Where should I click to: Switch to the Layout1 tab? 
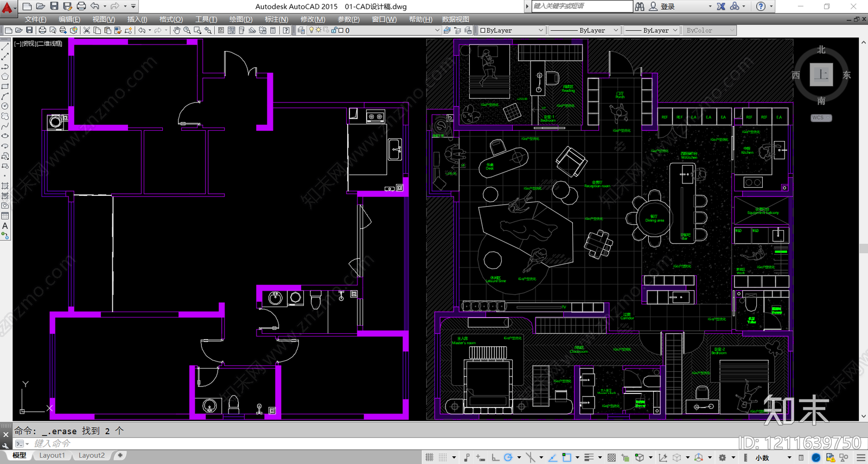click(x=52, y=455)
